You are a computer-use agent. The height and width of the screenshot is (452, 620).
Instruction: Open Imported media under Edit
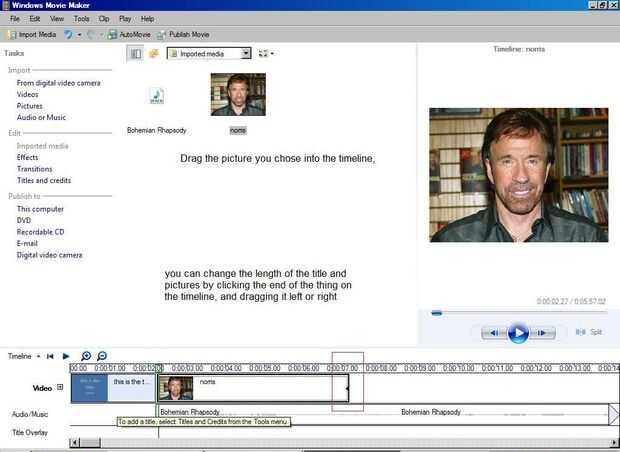click(42, 146)
